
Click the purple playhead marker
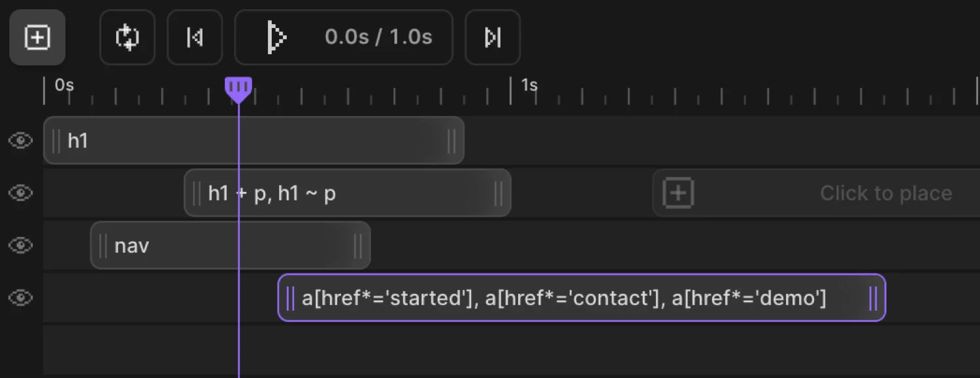click(x=238, y=88)
